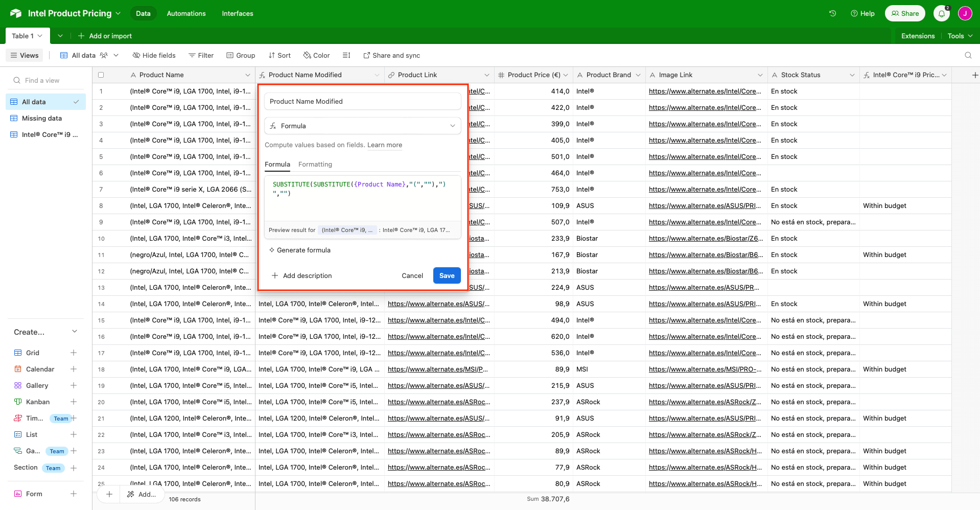Viewport: 980px width, 510px height.
Task: Click the Save button
Action: (x=447, y=275)
